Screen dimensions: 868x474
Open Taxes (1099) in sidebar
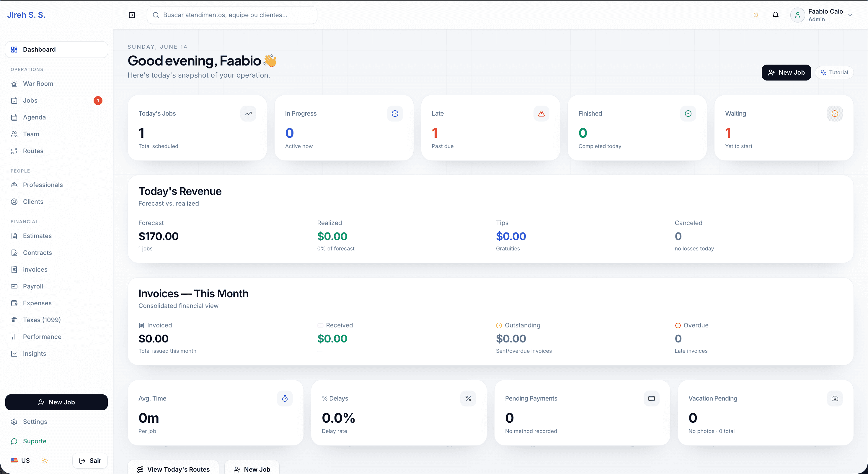click(x=57, y=320)
